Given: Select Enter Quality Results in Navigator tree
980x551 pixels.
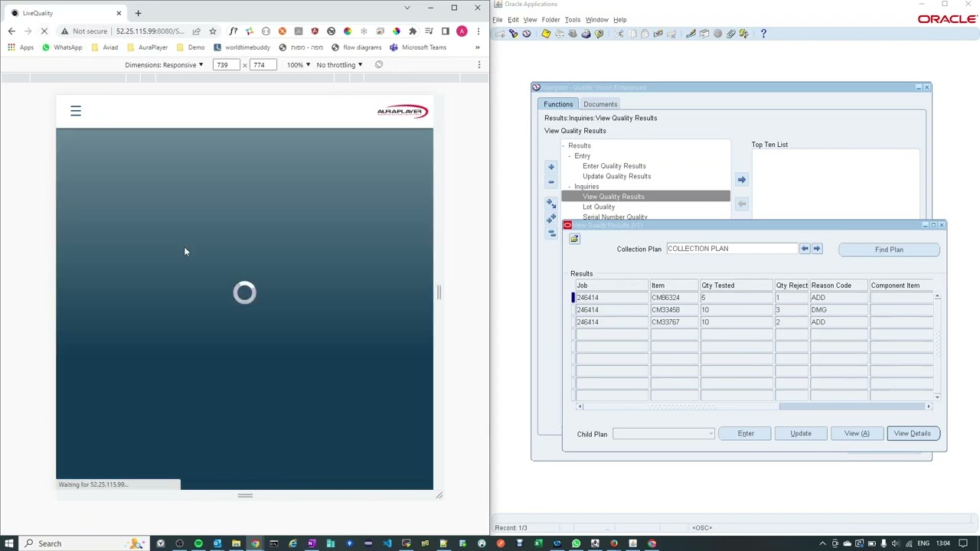Looking at the screenshot, I should click(614, 166).
